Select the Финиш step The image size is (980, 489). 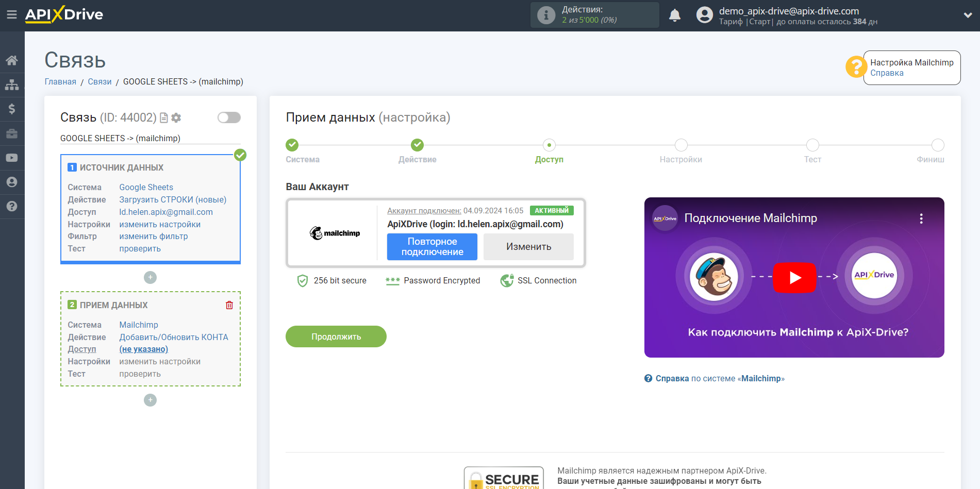(938, 145)
